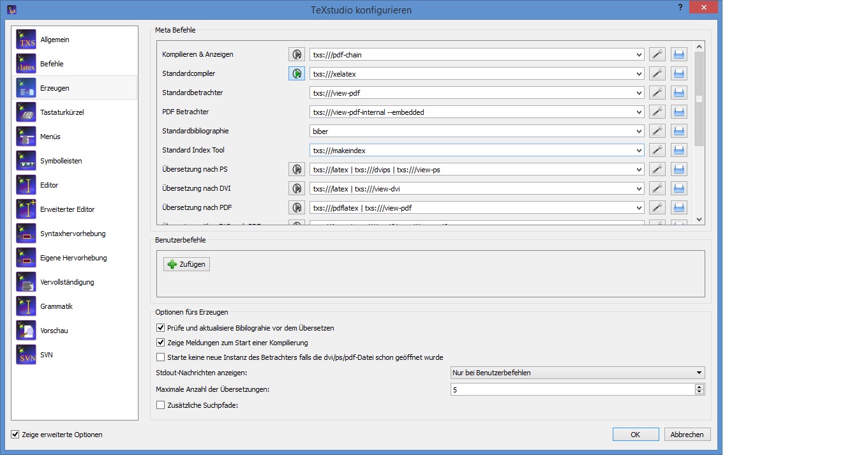Reset PDF Betrachter with blue icon
Viewport: 868px width, 455px height.
(679, 112)
